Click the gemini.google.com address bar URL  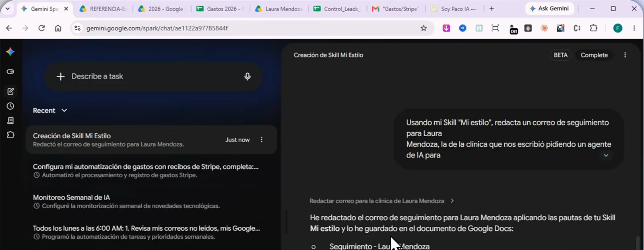tap(157, 28)
